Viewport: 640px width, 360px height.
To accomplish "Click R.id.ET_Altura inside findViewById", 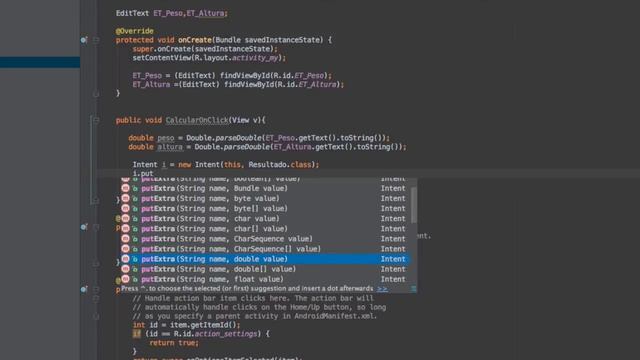I will (307, 84).
